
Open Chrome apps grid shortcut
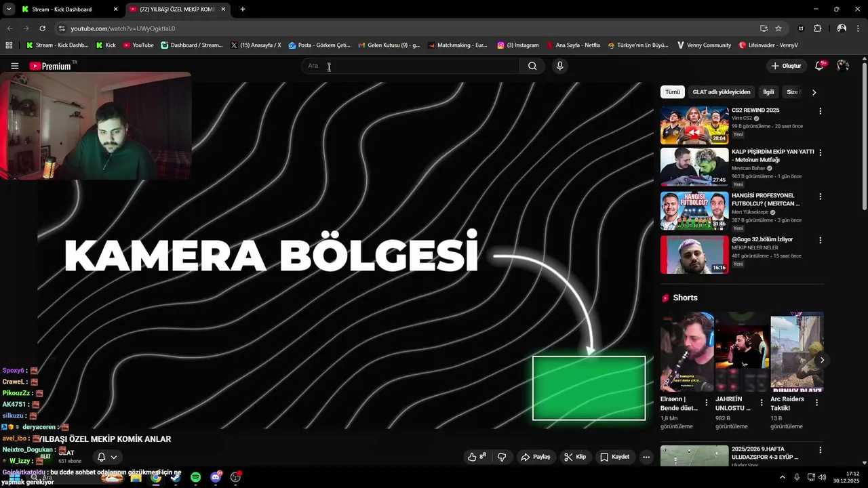(9, 45)
